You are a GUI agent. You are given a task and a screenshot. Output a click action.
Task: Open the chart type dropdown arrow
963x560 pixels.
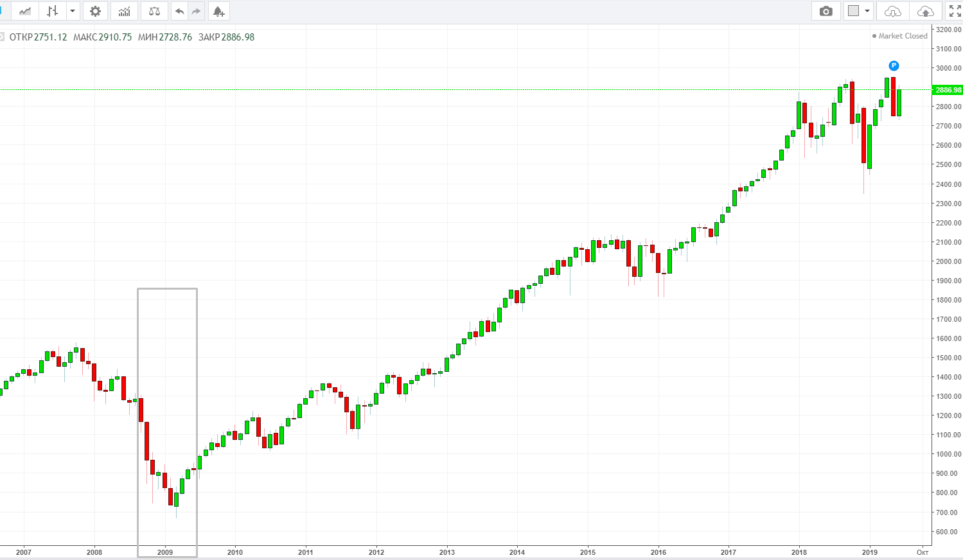coord(71,11)
